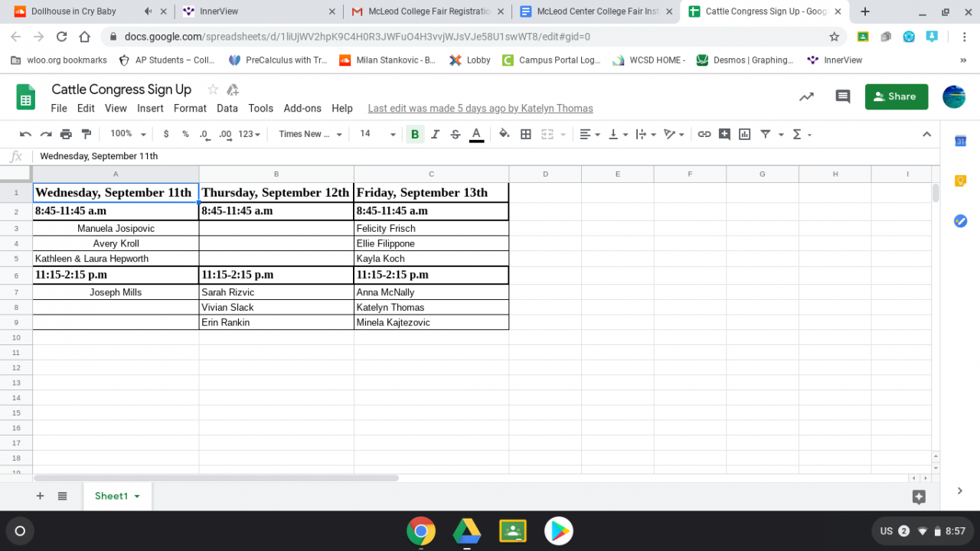This screenshot has height=551, width=980.
Task: Toggle strikethrough formatting
Action: pyautogui.click(x=456, y=134)
